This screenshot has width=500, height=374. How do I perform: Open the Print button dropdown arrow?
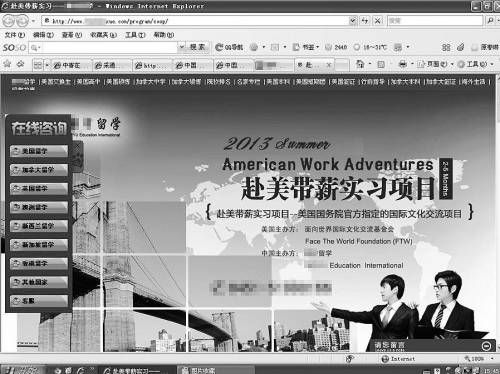412,64
